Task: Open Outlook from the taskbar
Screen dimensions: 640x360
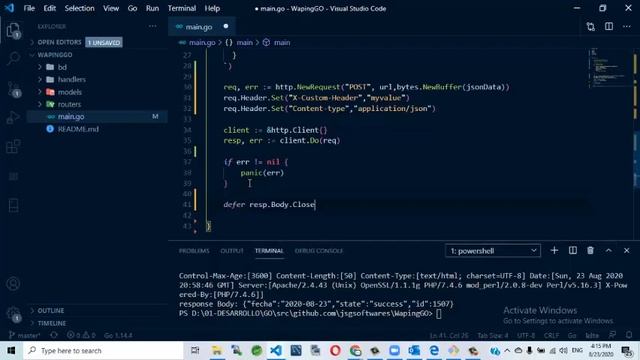Action: [x=414, y=350]
